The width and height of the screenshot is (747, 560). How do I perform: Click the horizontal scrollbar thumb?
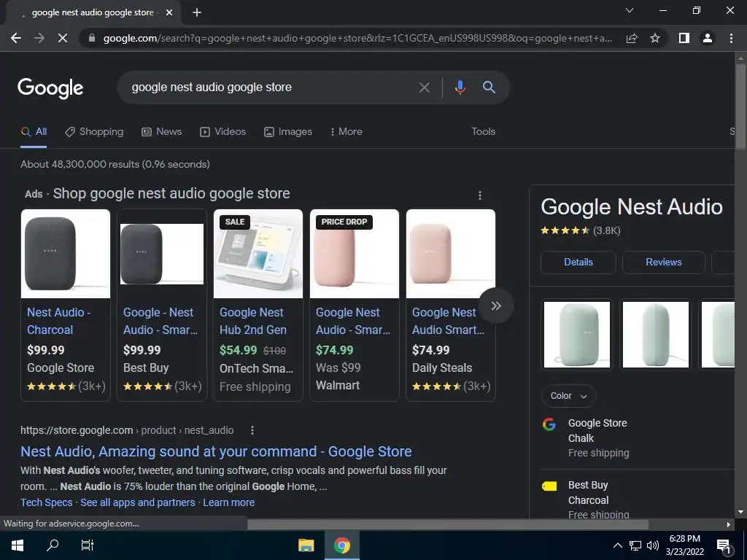[448, 524]
